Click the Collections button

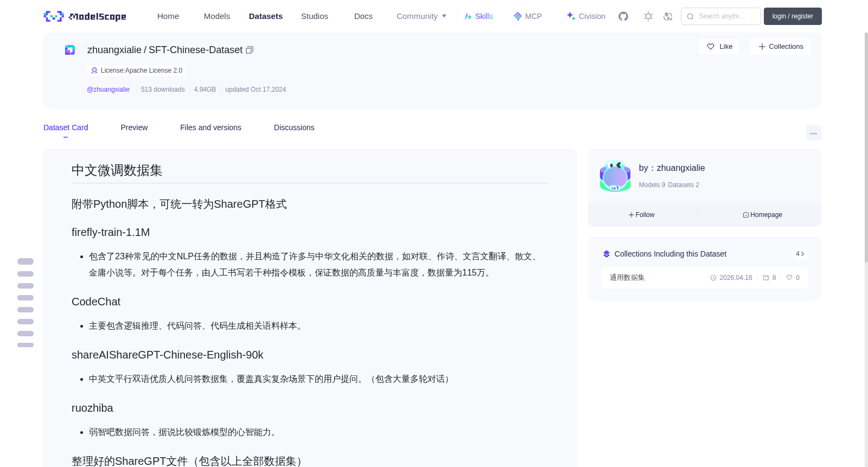tap(780, 47)
